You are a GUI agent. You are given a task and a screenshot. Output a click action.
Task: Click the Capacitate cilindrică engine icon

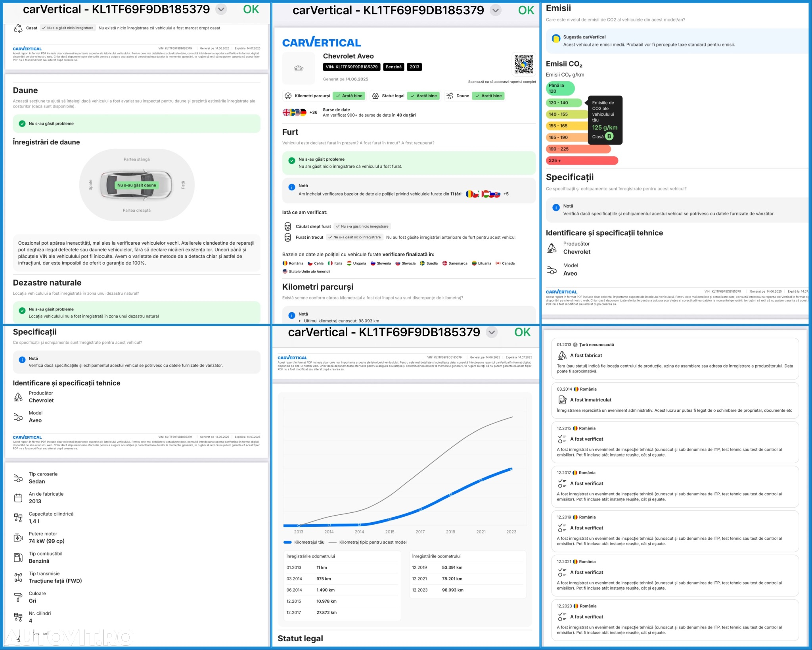pyautogui.click(x=18, y=518)
